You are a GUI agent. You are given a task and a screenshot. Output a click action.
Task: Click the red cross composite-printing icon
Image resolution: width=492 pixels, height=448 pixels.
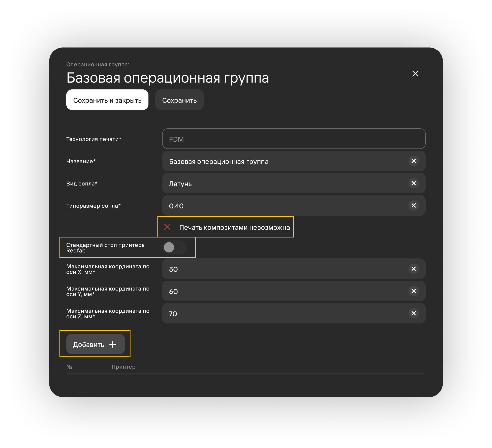point(167,227)
